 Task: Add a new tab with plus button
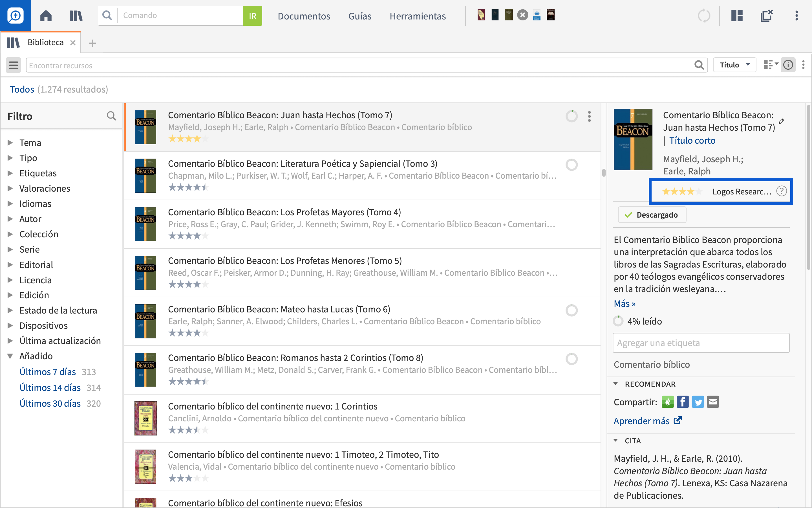pos(92,43)
